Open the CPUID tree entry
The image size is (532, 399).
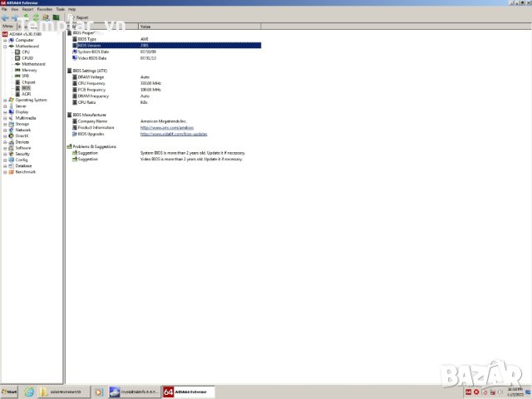(x=27, y=57)
